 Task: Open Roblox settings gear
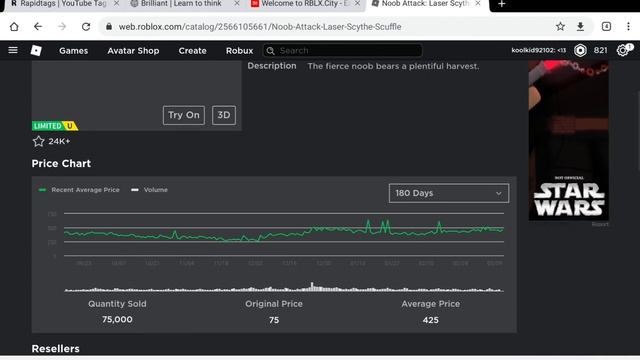click(622, 51)
